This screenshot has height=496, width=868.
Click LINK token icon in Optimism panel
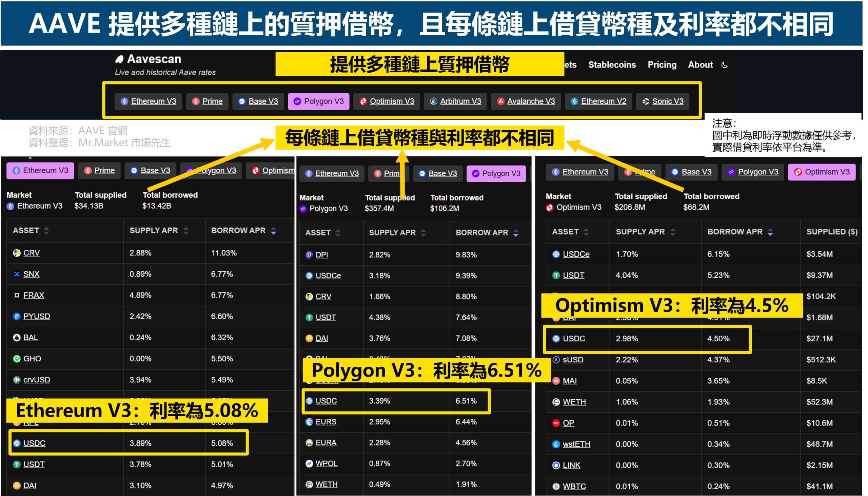(556, 465)
